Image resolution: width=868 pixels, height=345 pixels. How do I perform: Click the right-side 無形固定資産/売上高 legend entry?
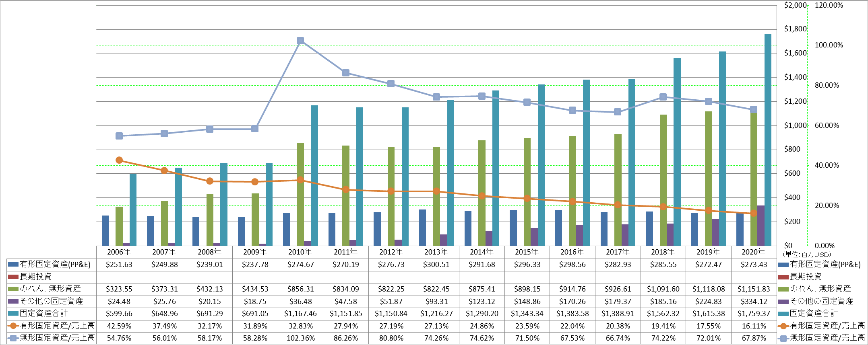pyautogui.click(x=821, y=338)
